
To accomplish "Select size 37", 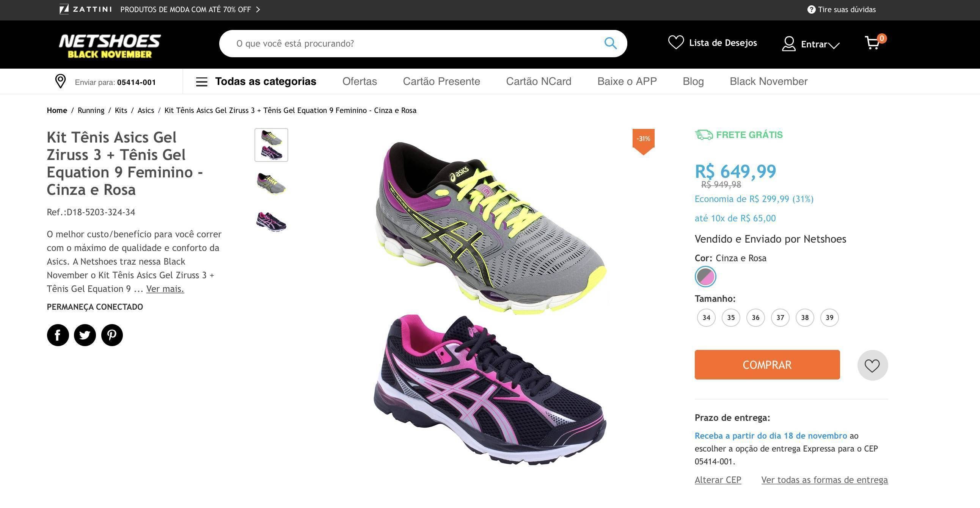I will (x=780, y=318).
